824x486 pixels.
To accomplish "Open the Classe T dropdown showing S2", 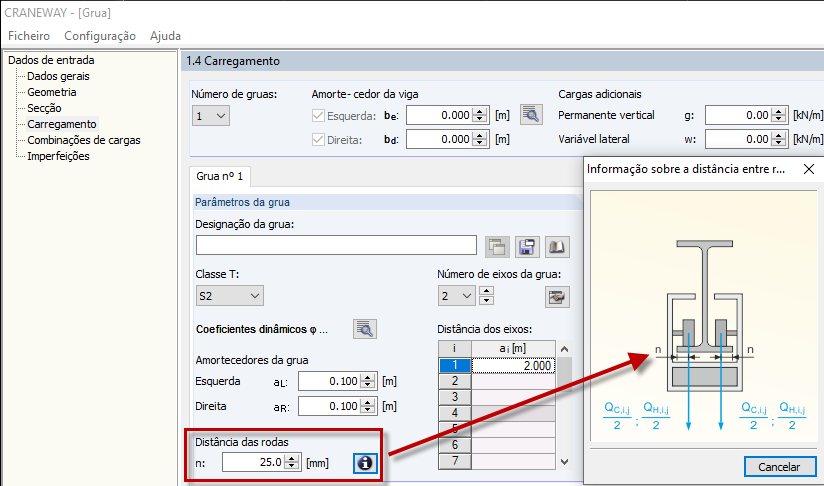I will (x=229, y=296).
